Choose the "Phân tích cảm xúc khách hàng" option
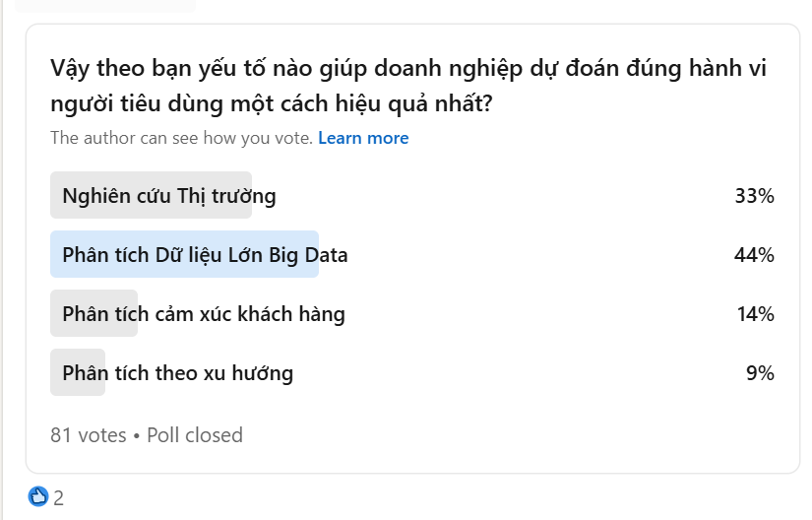 click(203, 314)
